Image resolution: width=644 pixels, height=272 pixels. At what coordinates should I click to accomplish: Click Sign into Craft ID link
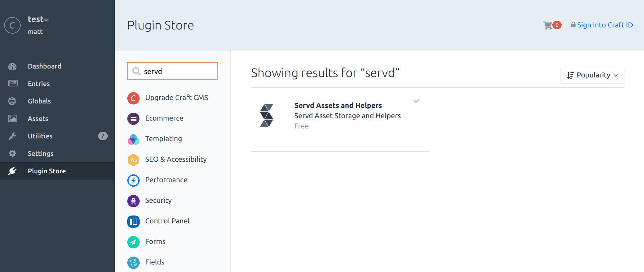[605, 25]
